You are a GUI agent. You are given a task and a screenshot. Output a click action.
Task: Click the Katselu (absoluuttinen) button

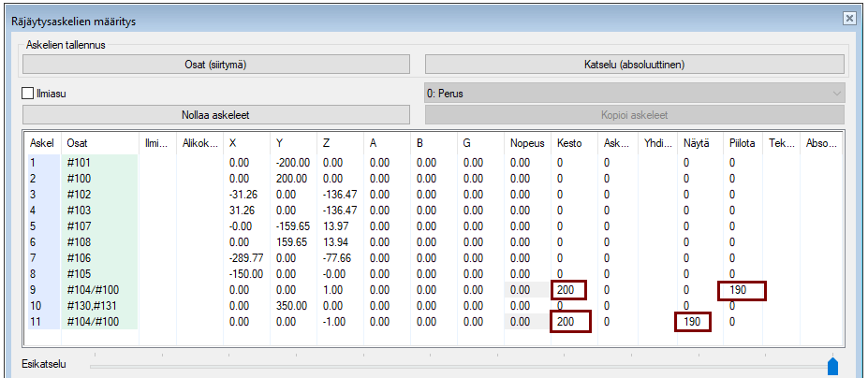[x=635, y=64]
